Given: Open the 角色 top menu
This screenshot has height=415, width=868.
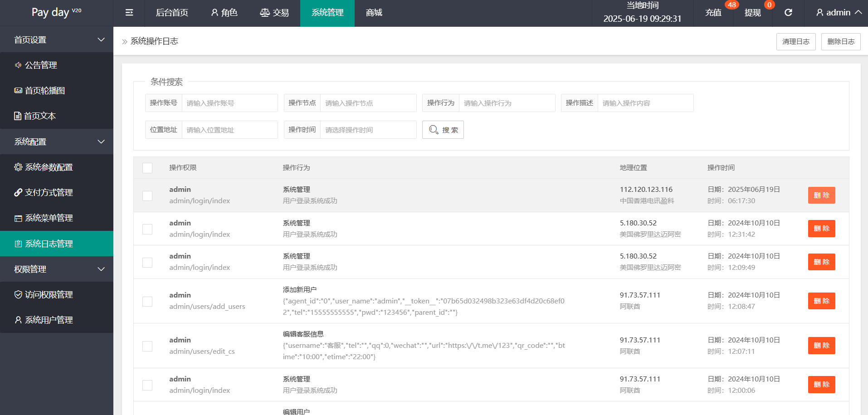Looking at the screenshot, I should point(224,13).
